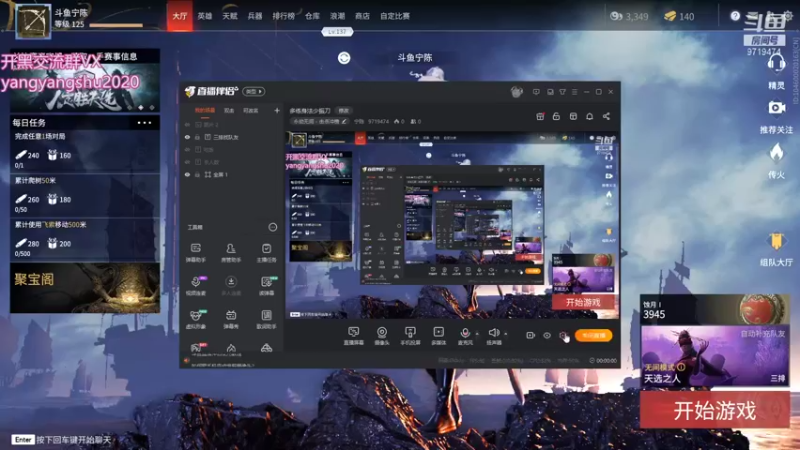
Task: Open the mode pill beside app logo
Action: [x=254, y=91]
